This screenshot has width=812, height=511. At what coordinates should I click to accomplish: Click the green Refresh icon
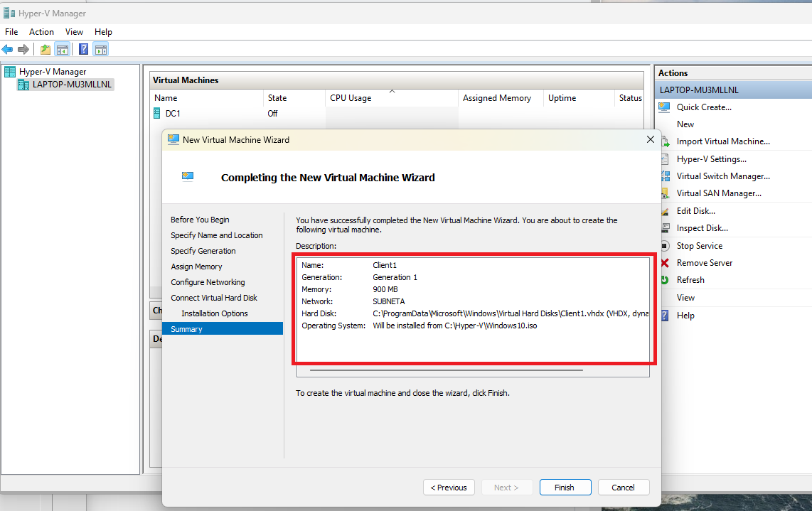click(665, 280)
